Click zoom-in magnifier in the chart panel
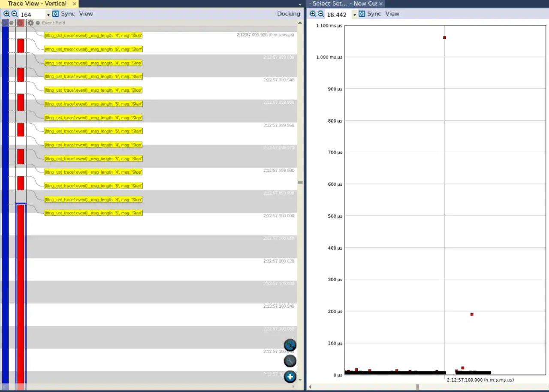Viewport: 549px width, 392px height. pos(313,14)
